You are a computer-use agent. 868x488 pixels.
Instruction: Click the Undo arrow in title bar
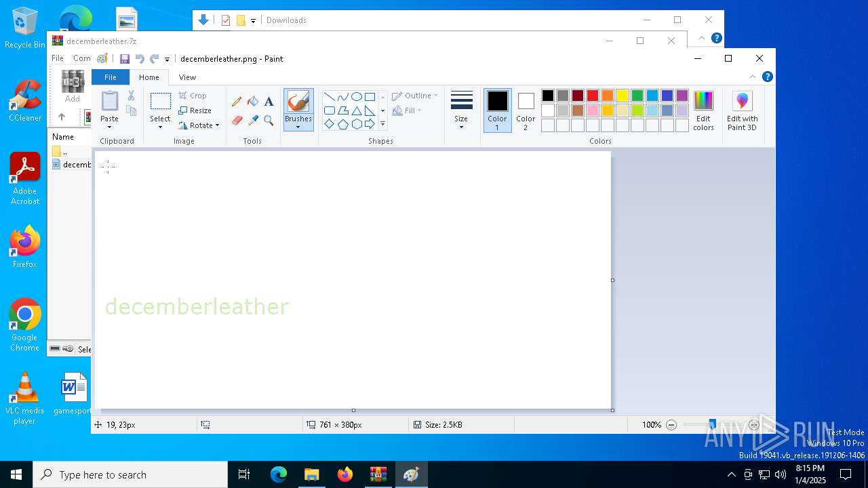[x=140, y=59]
